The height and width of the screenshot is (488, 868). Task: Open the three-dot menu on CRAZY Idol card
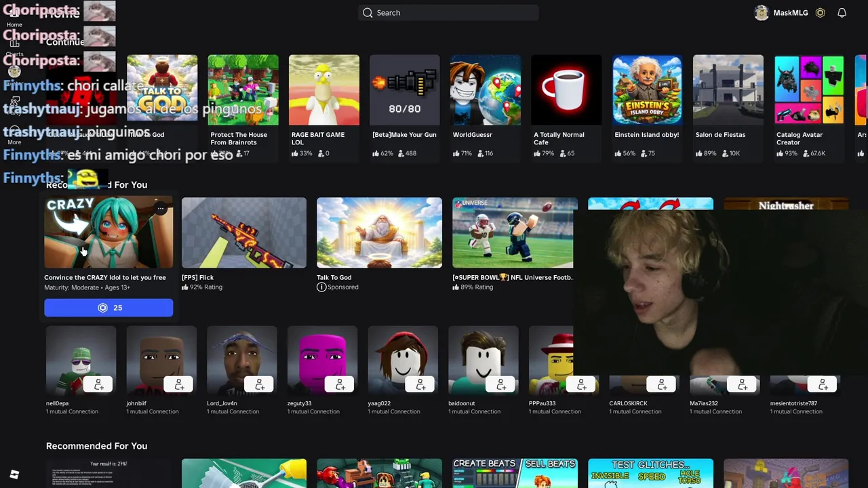[x=161, y=209]
